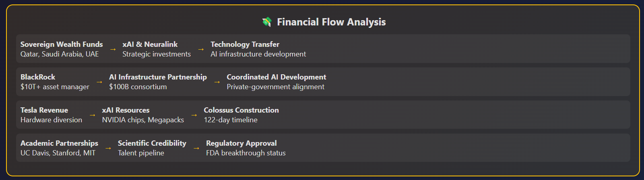Viewport: 644px width, 180px height.
Task: Click arrow before Coordinated AI Development
Action: click(x=217, y=82)
